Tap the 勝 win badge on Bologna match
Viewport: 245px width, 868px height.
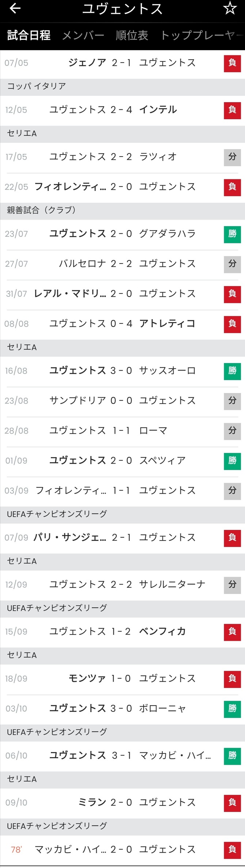[x=232, y=708]
